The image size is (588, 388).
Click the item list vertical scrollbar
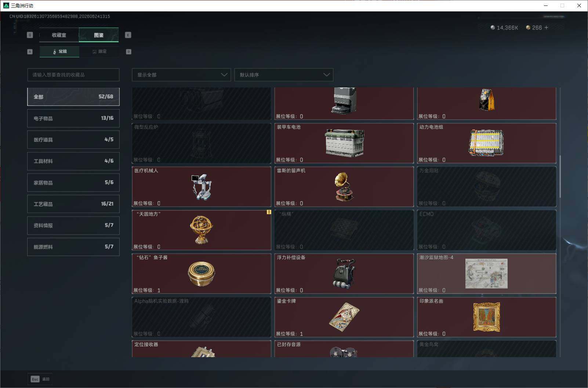560,176
